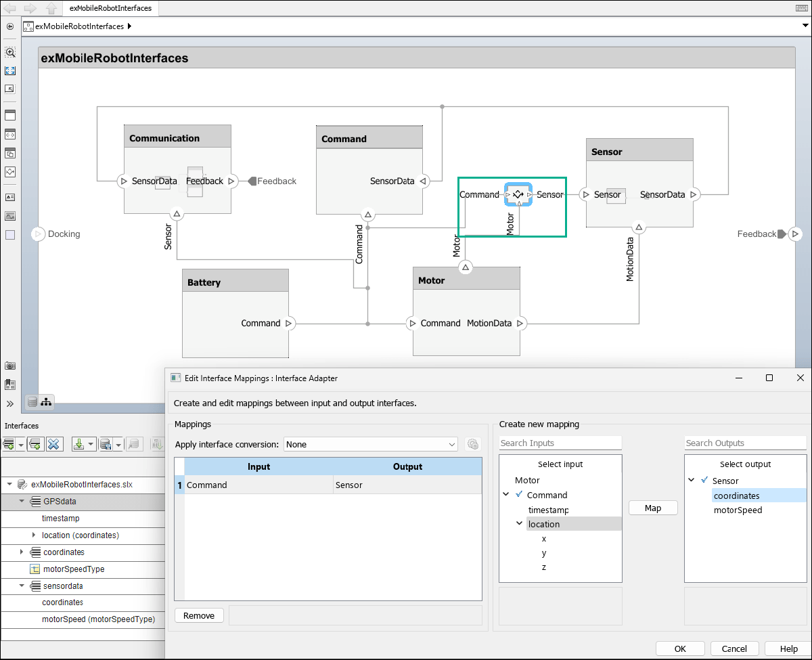Viewport: 812px width, 660px height.
Task: Click inside the Search Outputs field
Action: click(x=744, y=443)
